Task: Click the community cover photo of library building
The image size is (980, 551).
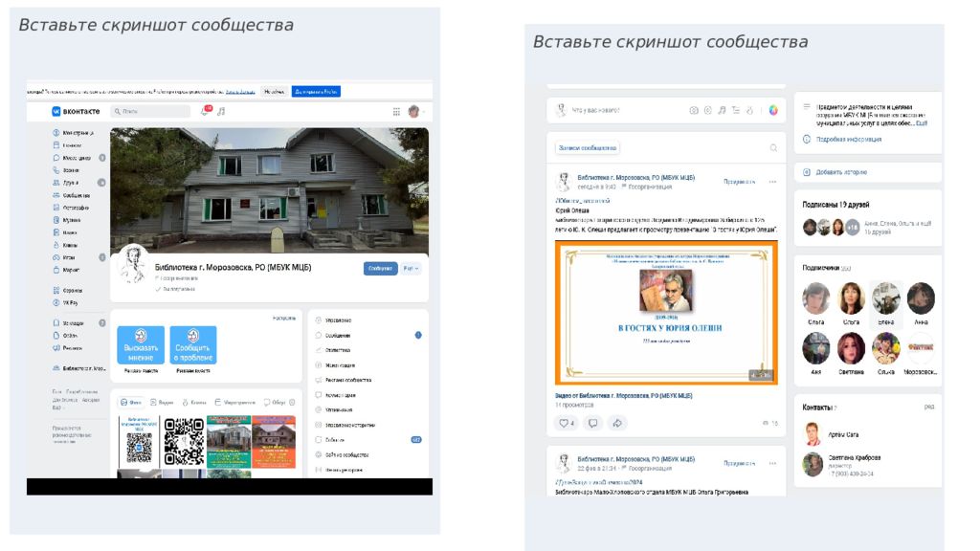Action: click(x=269, y=190)
